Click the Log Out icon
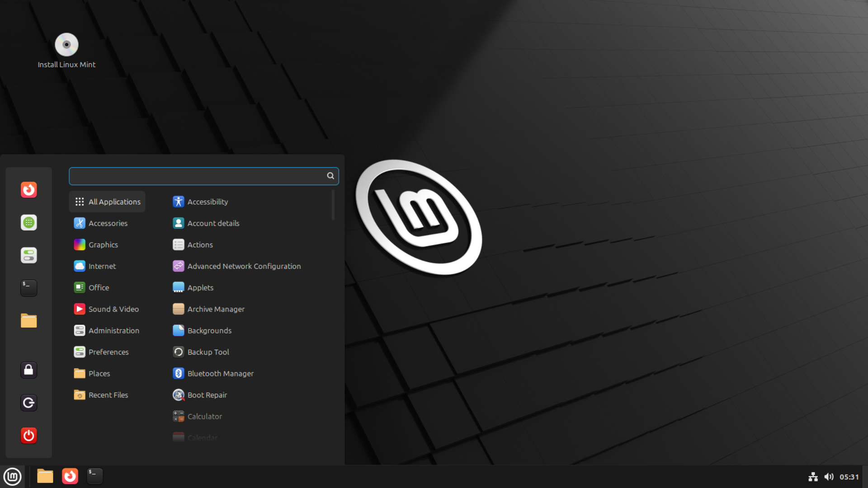 point(28,403)
